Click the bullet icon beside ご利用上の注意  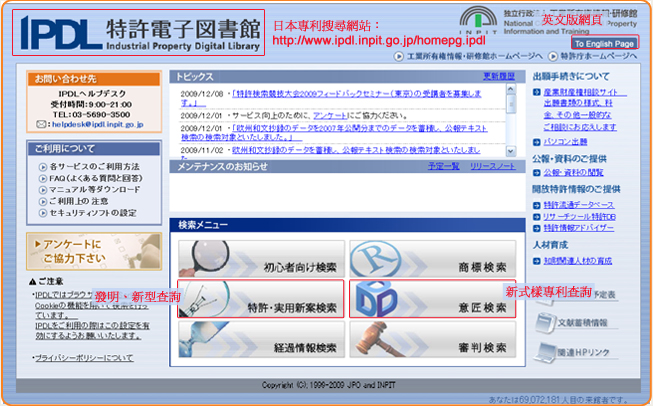tap(42, 202)
